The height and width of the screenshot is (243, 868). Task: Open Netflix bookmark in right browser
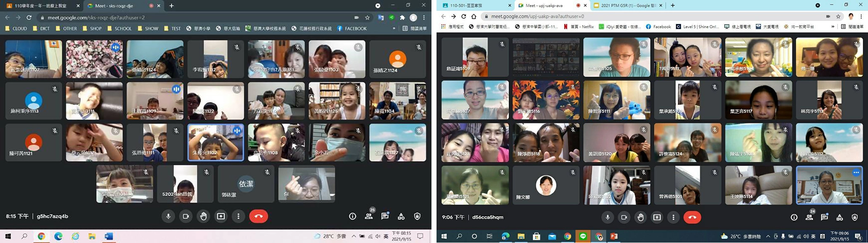578,27
